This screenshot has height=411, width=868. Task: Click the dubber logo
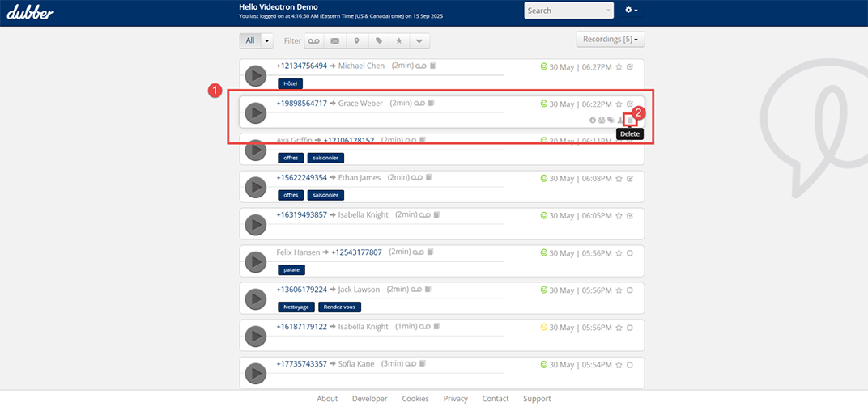(x=31, y=12)
